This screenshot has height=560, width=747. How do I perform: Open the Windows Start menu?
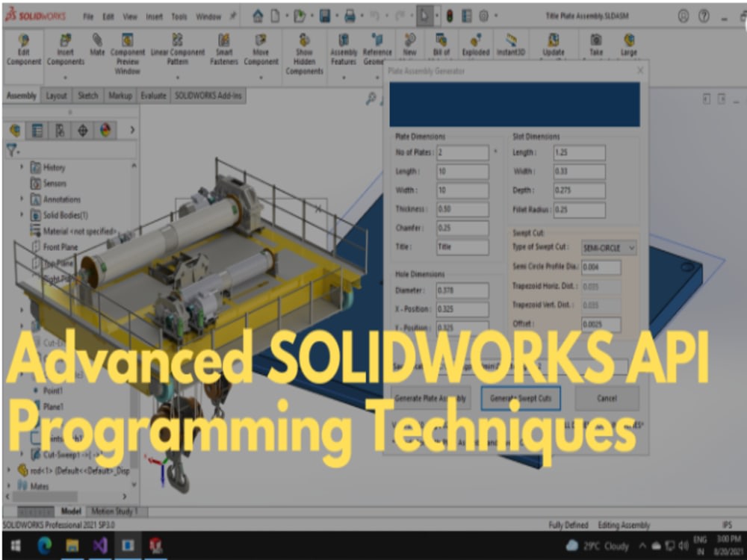pos(15,545)
